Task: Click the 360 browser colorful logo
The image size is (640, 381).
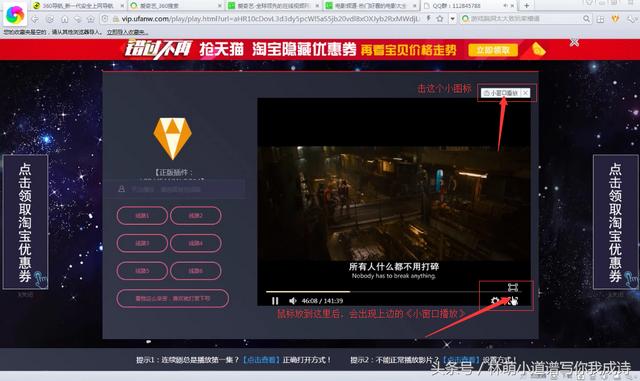Action: coord(15,14)
